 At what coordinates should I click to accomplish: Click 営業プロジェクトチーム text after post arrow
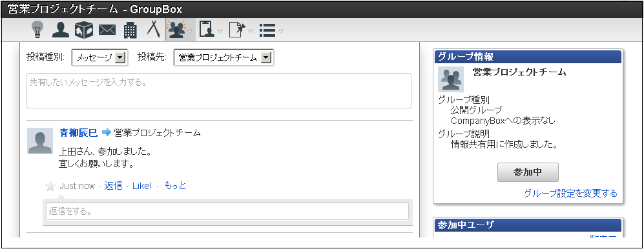[x=158, y=132]
